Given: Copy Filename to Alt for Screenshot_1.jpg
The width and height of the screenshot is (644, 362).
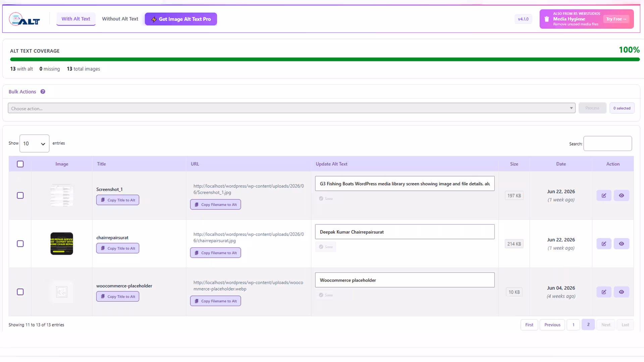Looking at the screenshot, I should coord(215,204).
